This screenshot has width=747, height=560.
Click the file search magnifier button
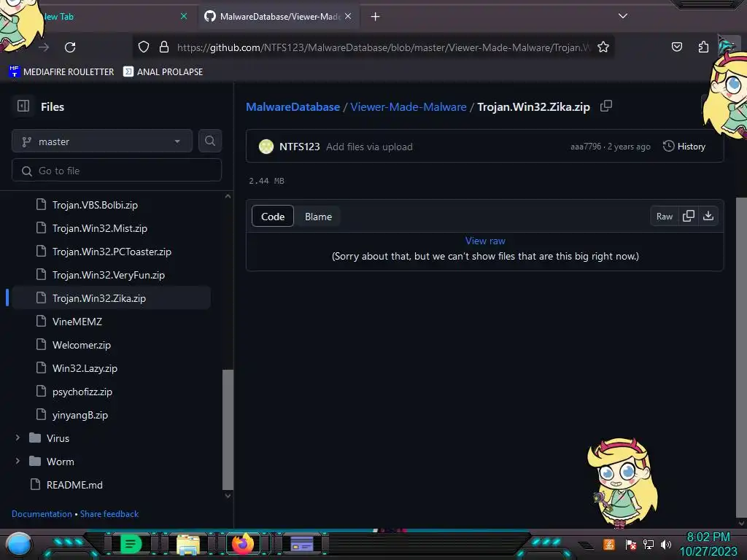pyautogui.click(x=209, y=141)
